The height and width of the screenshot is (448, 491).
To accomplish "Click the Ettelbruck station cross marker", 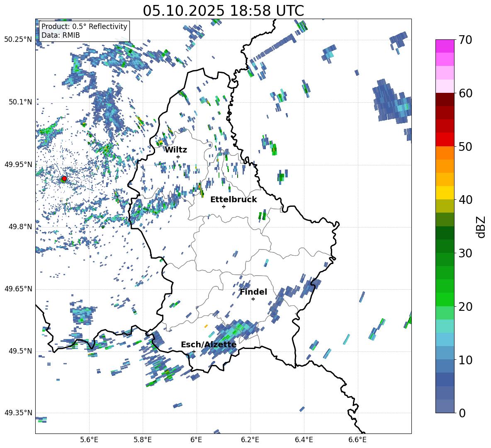I will click(224, 206).
